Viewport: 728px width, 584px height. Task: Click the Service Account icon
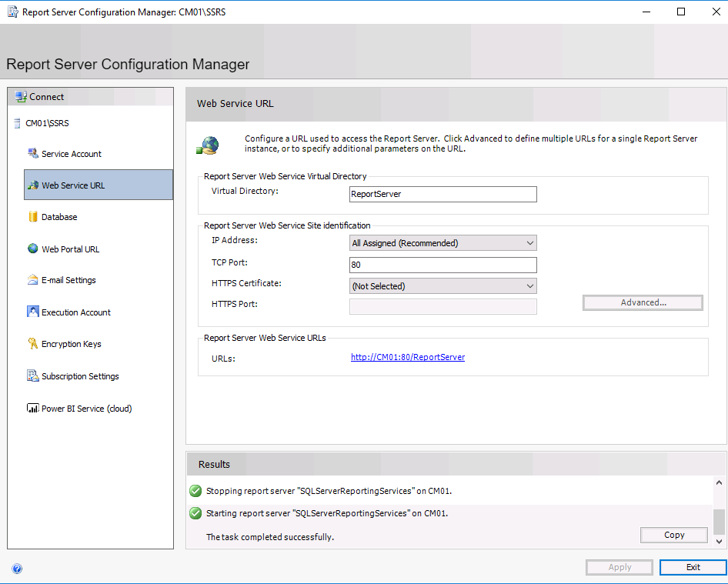(32, 153)
